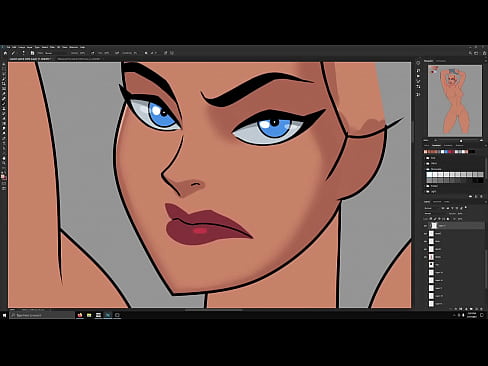Open File Explorer from the taskbar

[x=89, y=315]
